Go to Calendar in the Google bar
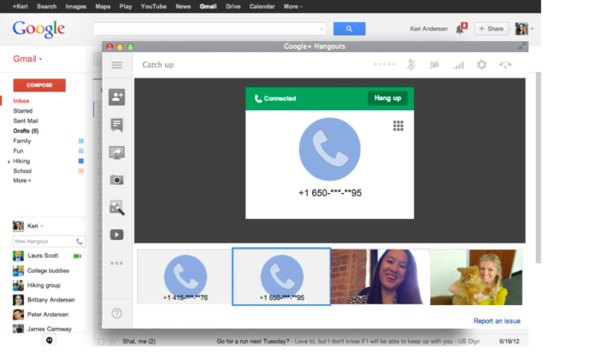The width and height of the screenshot is (608, 364). [x=262, y=7]
